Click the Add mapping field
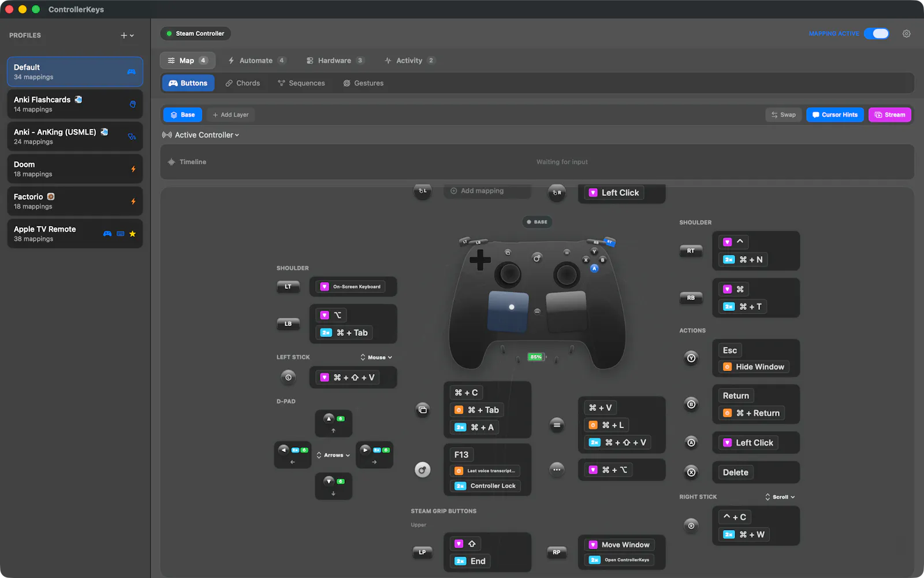 click(x=487, y=191)
